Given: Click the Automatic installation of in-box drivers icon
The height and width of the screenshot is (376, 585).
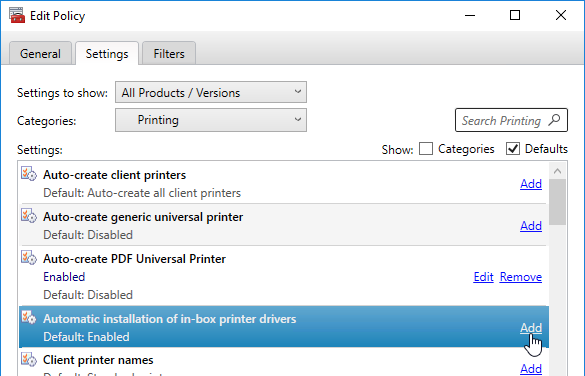Looking at the screenshot, I should click(x=29, y=317).
